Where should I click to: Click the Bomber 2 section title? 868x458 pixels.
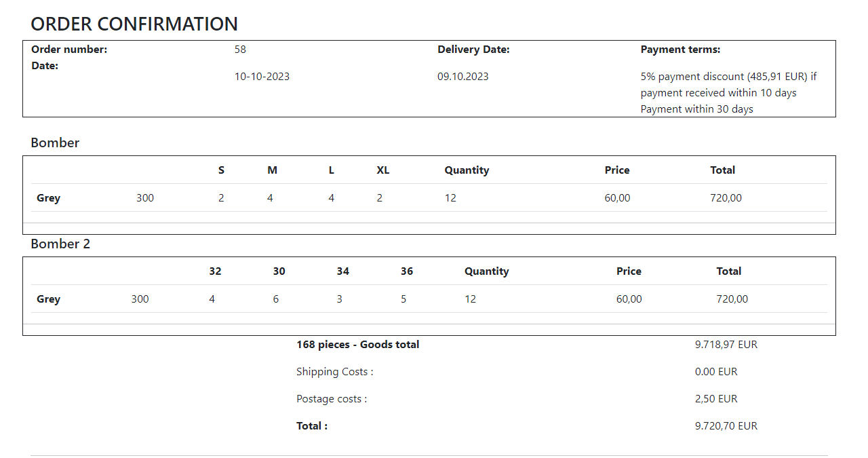tap(60, 244)
